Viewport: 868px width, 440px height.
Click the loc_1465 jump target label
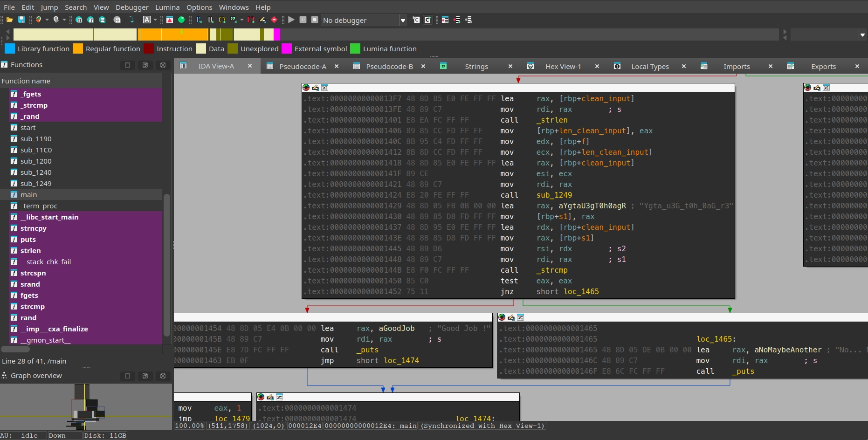point(581,292)
